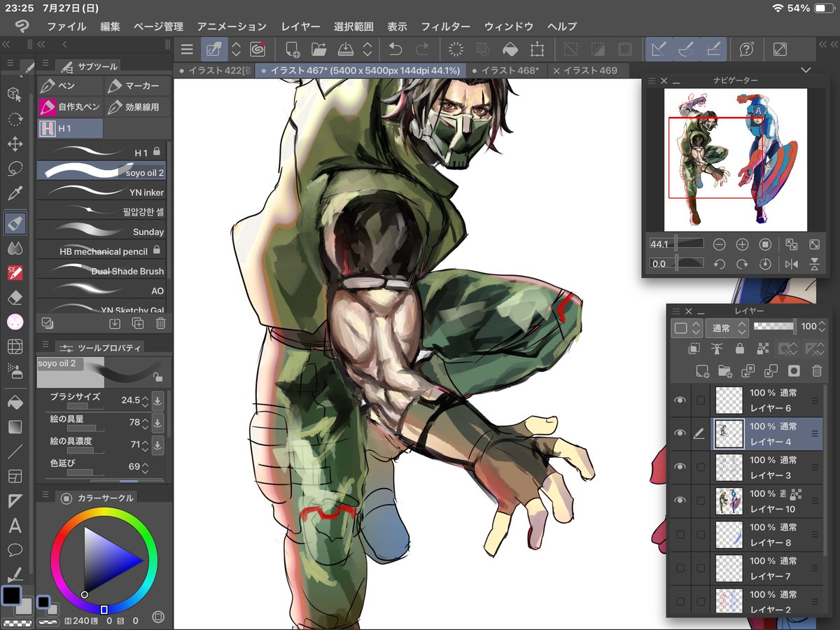Flip canvas horizontally in Navigator
Image resolution: width=840 pixels, height=630 pixels.
click(x=792, y=264)
